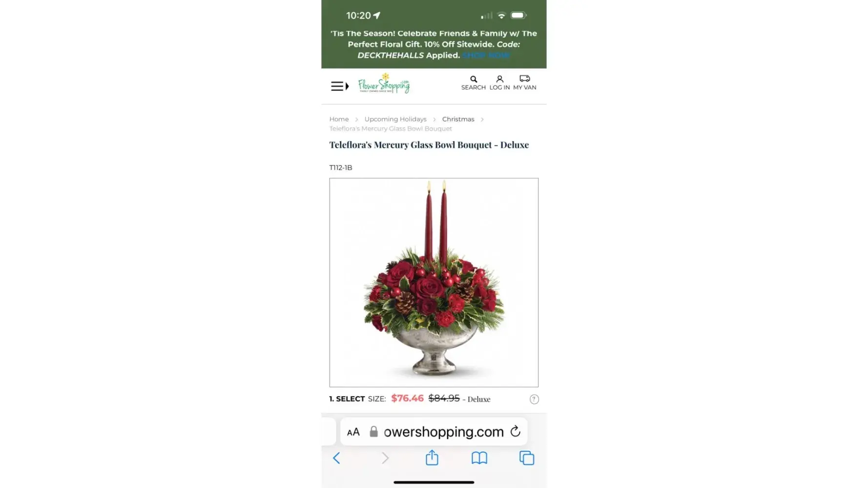Click the browser forward arrow
This screenshot has height=488, width=868.
(x=385, y=458)
